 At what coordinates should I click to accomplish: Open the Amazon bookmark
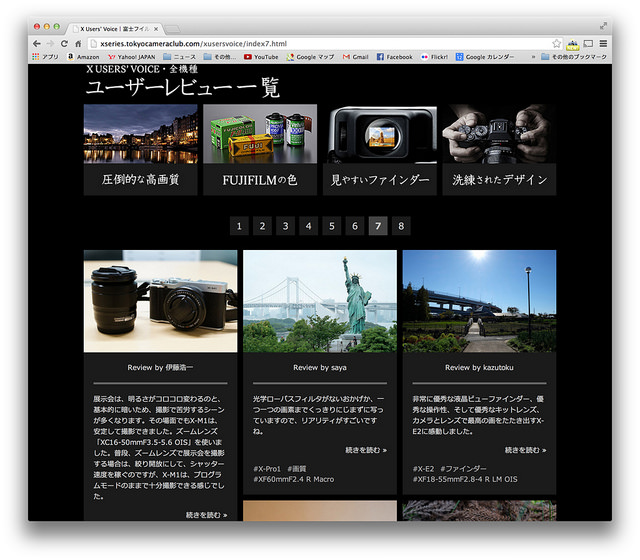(x=82, y=58)
